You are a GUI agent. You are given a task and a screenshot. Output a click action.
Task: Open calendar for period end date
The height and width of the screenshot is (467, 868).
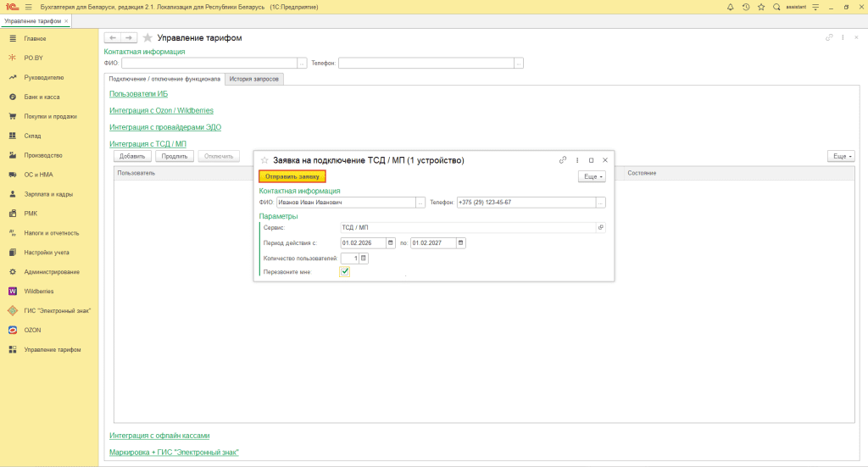(461, 243)
